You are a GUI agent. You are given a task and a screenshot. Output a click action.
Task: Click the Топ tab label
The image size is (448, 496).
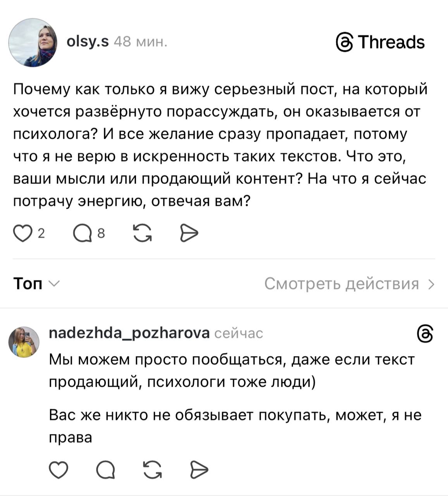tap(28, 284)
